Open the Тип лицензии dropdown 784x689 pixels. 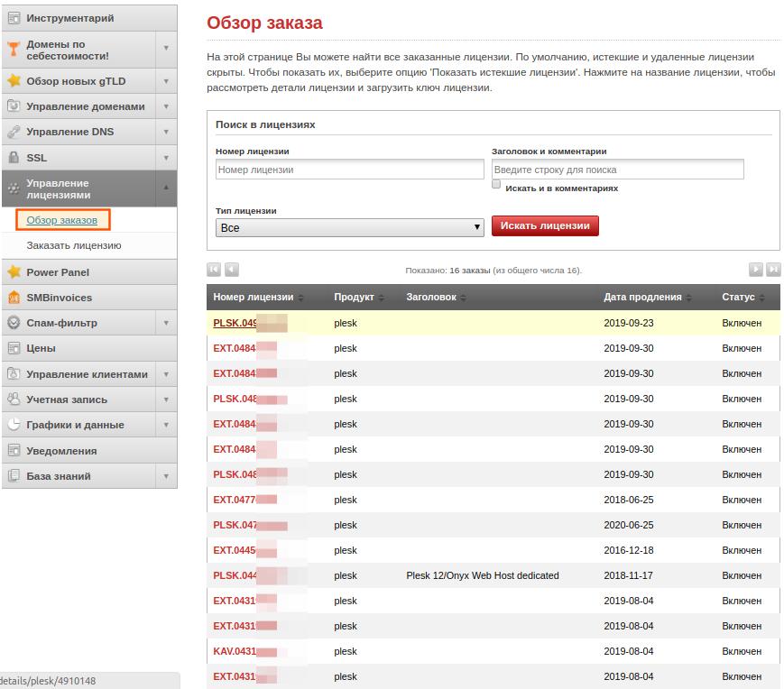[350, 228]
